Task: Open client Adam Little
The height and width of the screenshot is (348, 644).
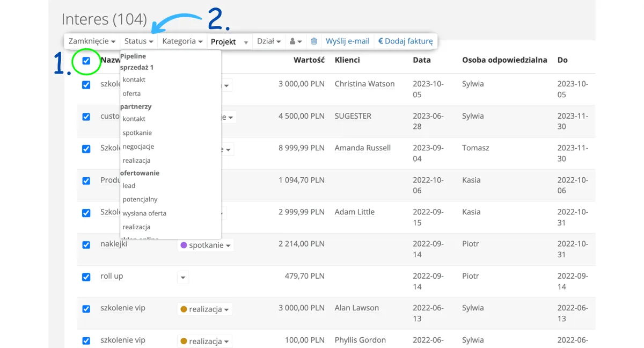Action: click(x=354, y=212)
